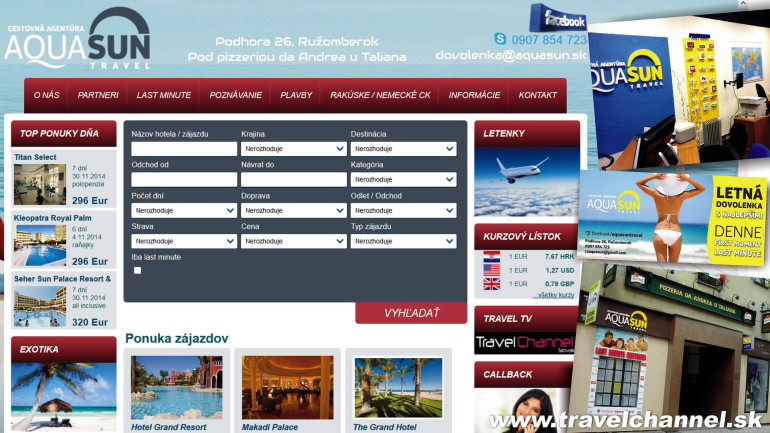The height and width of the screenshot is (433, 770).
Task: Open the Strava dropdown
Action: (x=184, y=242)
